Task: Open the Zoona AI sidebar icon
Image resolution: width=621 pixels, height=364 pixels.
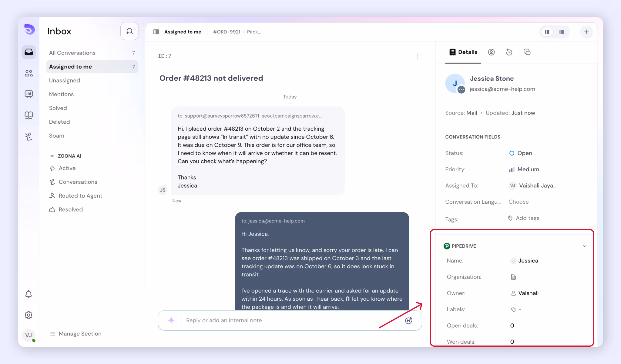Action: (29, 137)
